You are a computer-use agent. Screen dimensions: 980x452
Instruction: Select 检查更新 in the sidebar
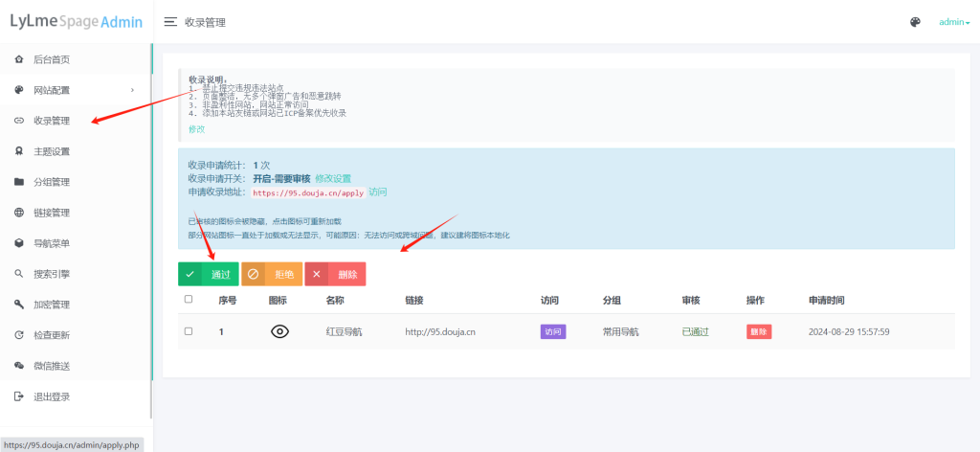(76, 335)
